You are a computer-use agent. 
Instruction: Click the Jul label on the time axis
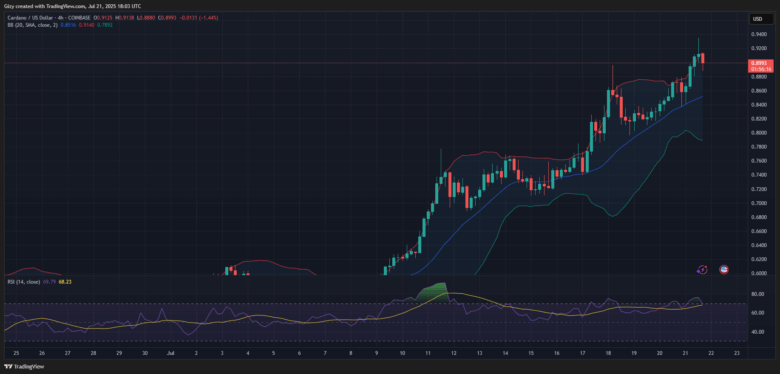click(x=170, y=353)
